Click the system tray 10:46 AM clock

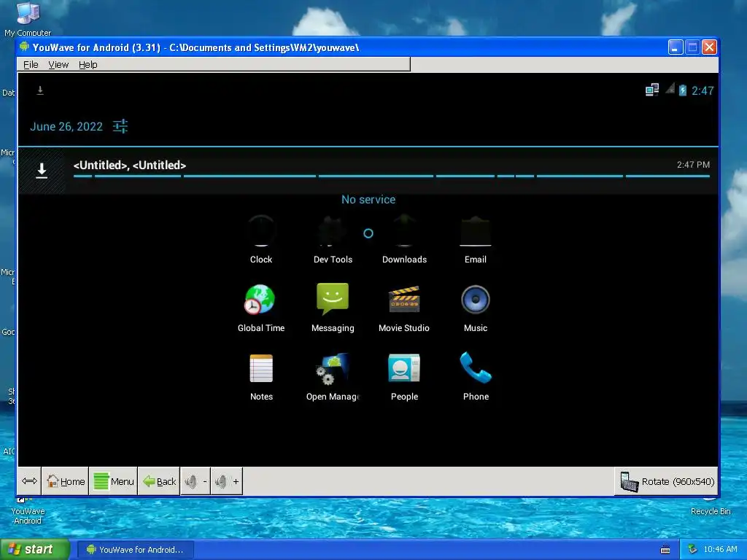point(720,550)
